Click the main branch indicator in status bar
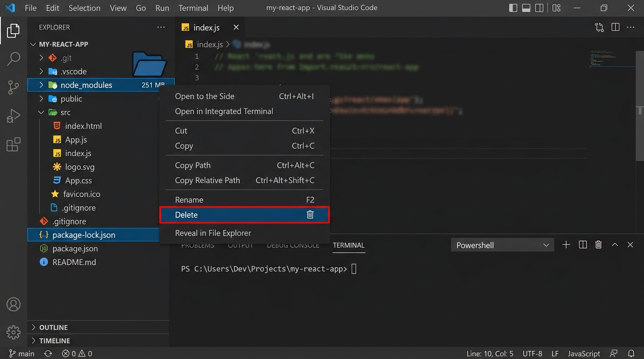 pos(22,353)
